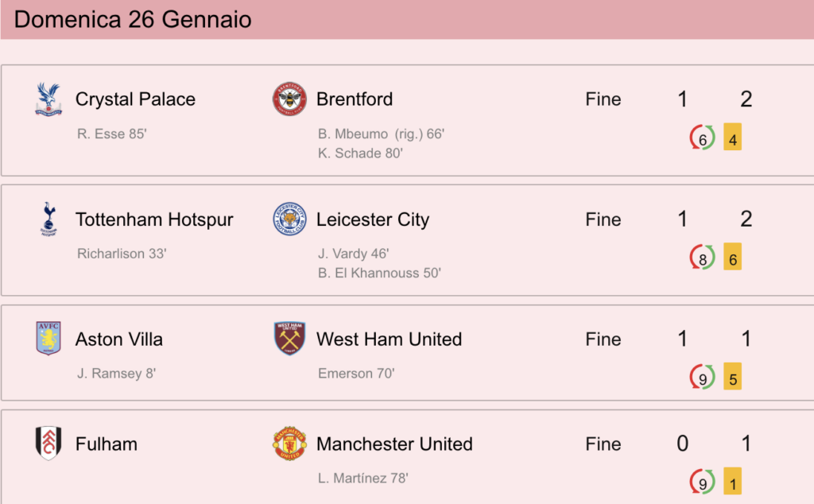Click Fine status of Aston Villa match

pyautogui.click(x=603, y=339)
